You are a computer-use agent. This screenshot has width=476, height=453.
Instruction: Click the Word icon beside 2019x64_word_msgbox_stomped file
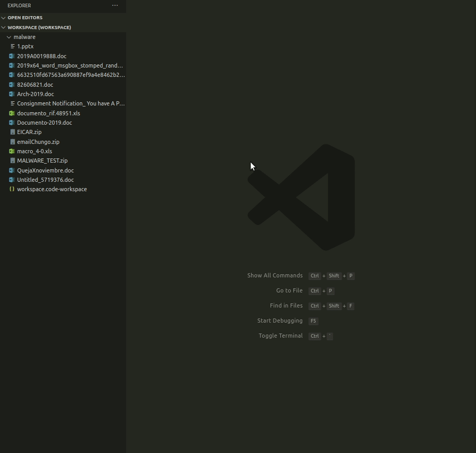click(x=12, y=65)
